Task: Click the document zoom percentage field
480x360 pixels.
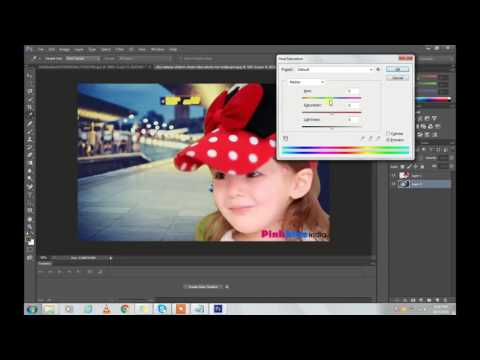Action: click(44, 258)
